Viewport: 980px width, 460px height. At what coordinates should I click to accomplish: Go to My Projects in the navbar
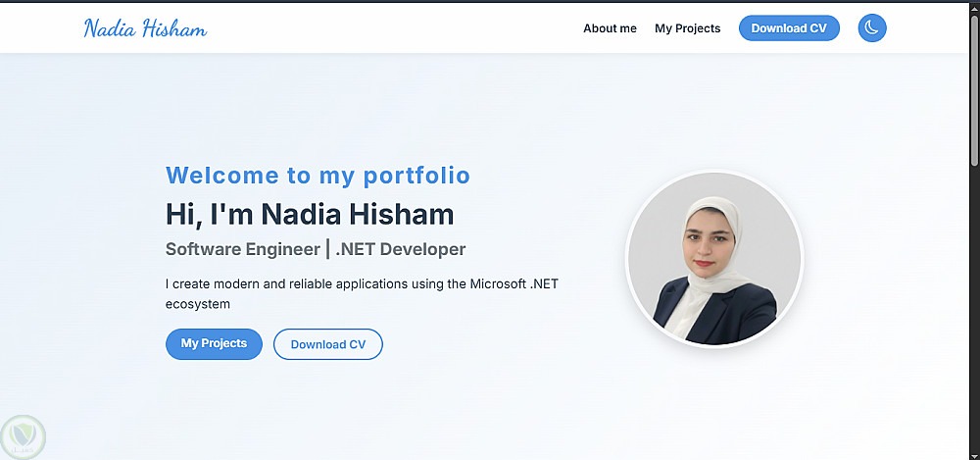click(x=687, y=28)
